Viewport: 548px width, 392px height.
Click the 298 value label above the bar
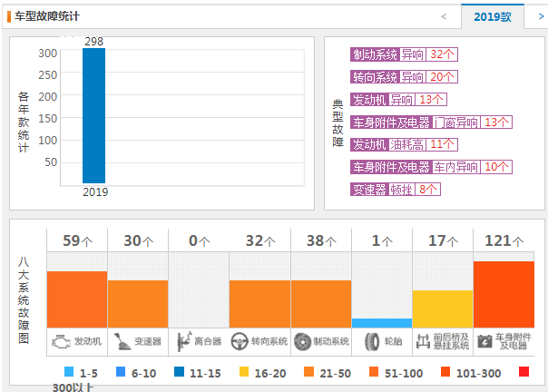click(94, 42)
